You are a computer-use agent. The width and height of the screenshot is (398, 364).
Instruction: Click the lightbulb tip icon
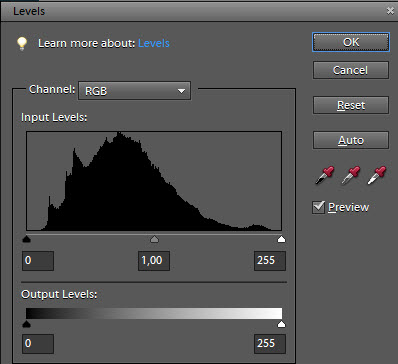[x=22, y=43]
